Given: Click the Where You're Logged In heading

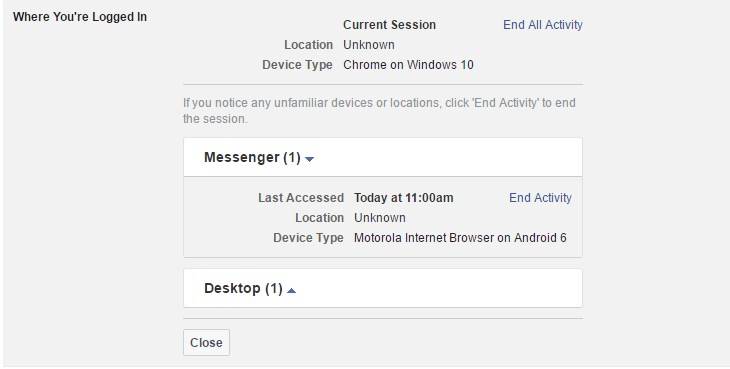Looking at the screenshot, I should pos(80,17).
